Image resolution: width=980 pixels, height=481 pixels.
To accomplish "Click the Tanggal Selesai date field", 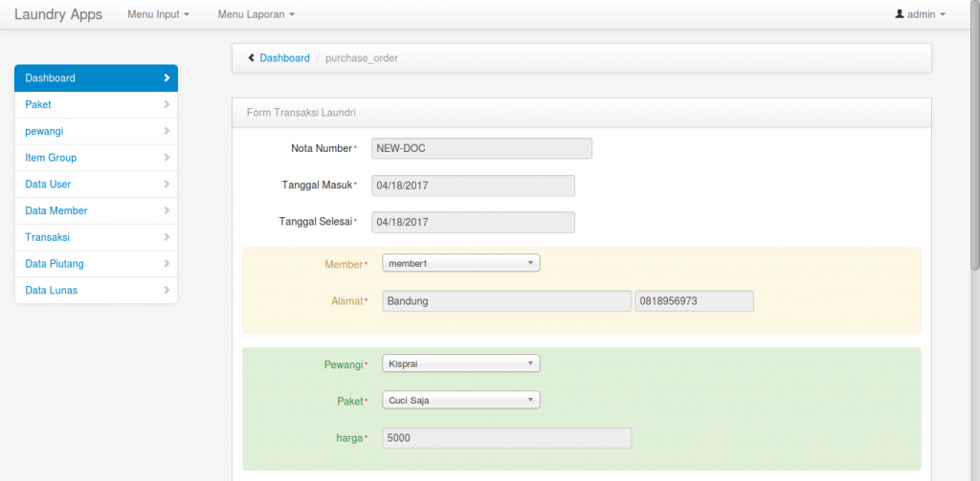I will pos(473,222).
